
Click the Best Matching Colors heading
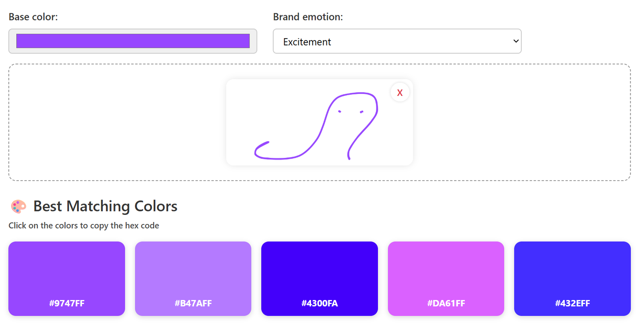(105, 206)
